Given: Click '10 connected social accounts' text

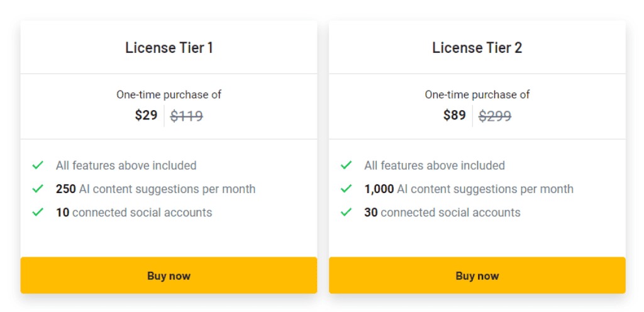Looking at the screenshot, I should coord(134,213).
